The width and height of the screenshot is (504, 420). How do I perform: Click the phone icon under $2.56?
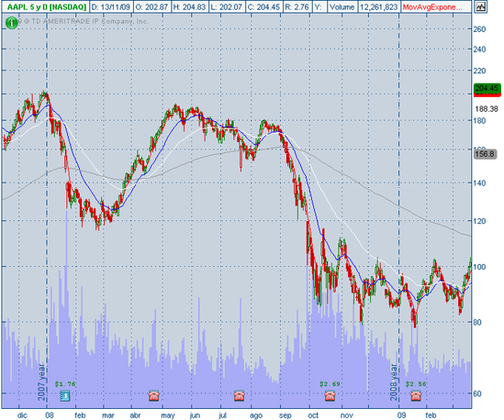pyautogui.click(x=416, y=396)
